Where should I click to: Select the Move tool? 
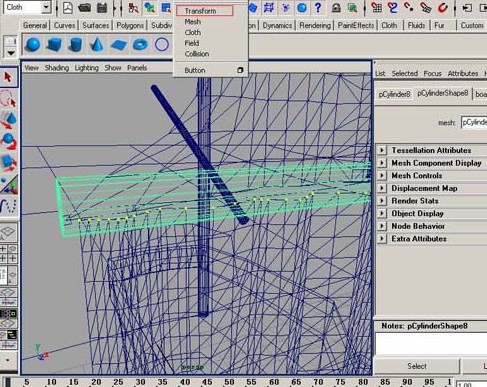[x=8, y=119]
